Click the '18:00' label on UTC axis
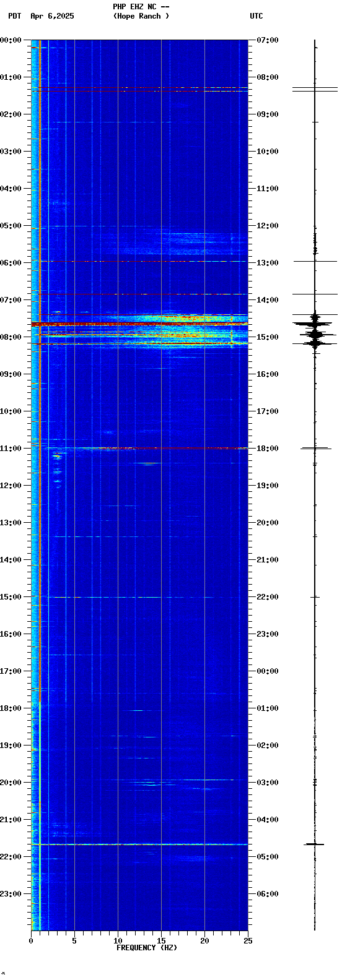The width and height of the screenshot is (342, 980). tap(267, 449)
